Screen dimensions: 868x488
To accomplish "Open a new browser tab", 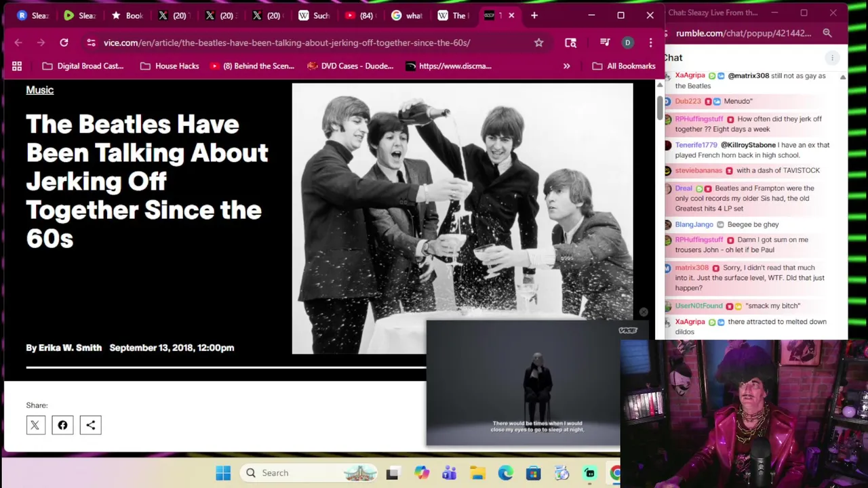I will (534, 15).
